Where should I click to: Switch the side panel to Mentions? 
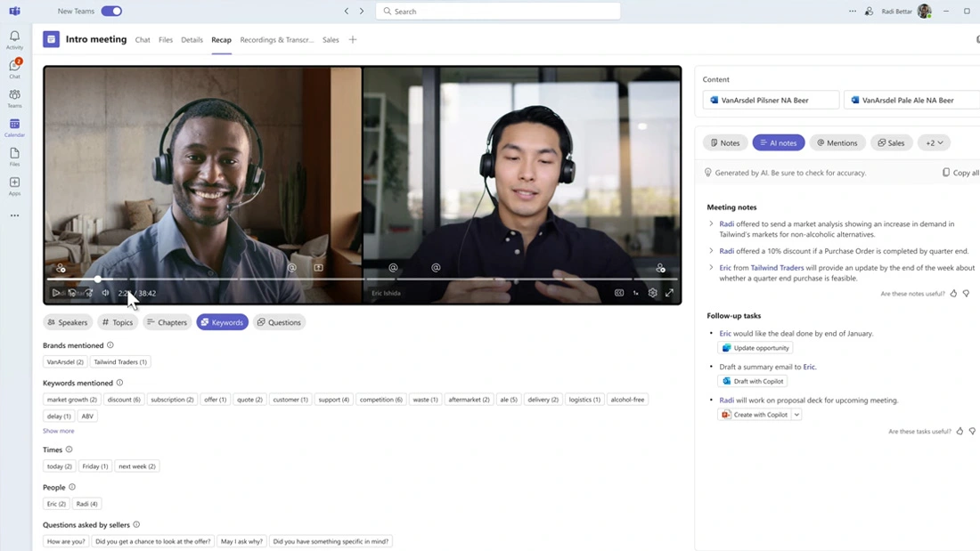click(x=837, y=142)
